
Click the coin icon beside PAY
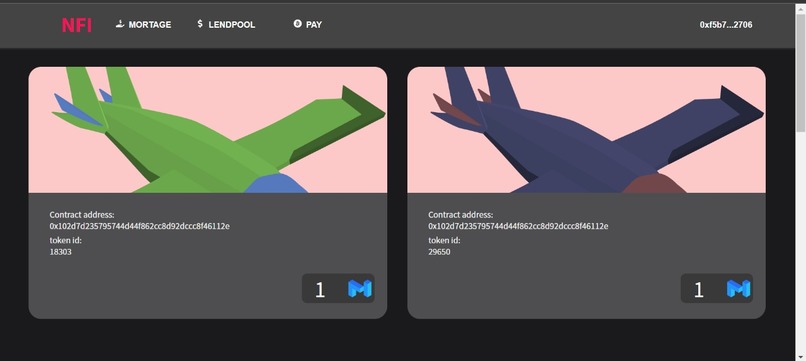(297, 24)
